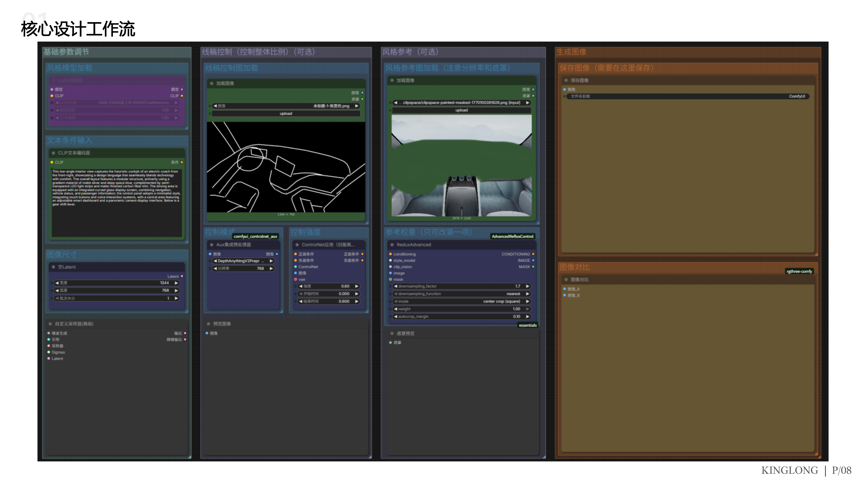Collapse the Aux集成预处理器 node dot
Screen dimensions: 868x488
[x=212, y=245]
